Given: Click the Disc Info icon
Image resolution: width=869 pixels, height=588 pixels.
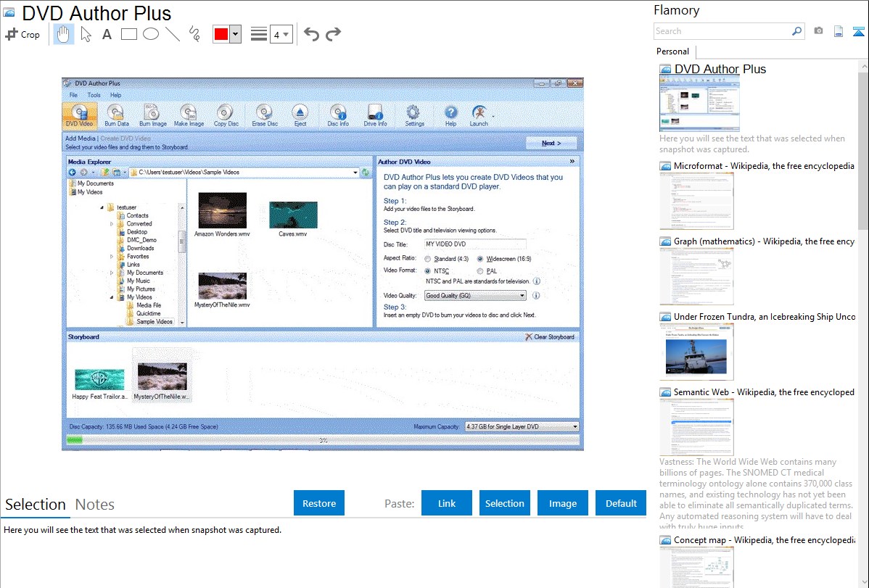Looking at the screenshot, I should 338,115.
